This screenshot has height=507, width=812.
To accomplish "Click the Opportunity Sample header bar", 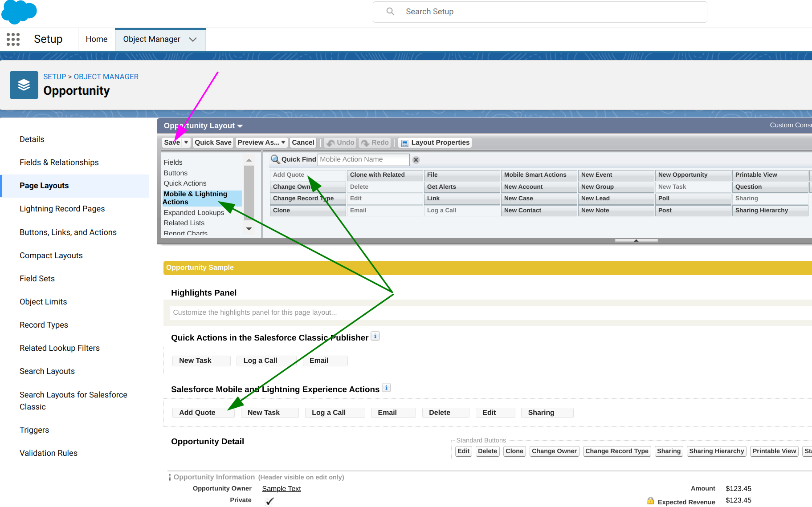I will 488,268.
